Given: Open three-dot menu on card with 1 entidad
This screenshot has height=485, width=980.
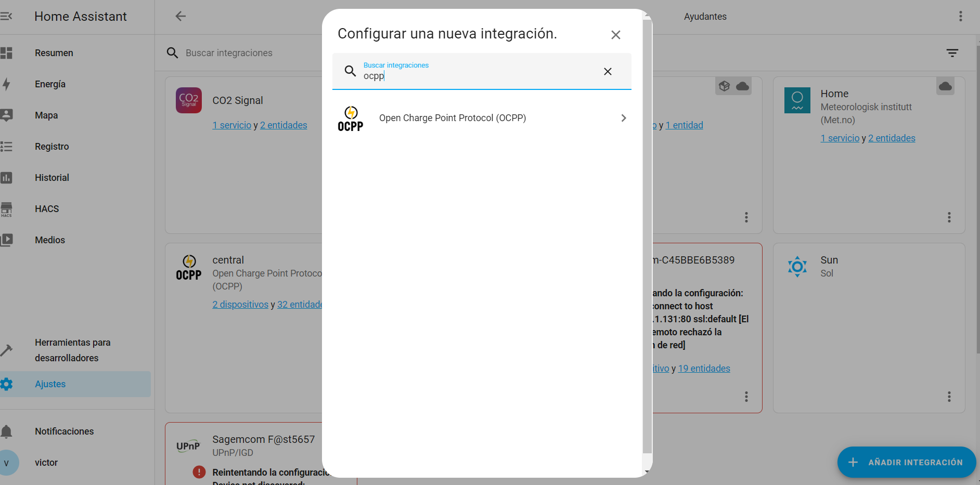Looking at the screenshot, I should pos(746,217).
